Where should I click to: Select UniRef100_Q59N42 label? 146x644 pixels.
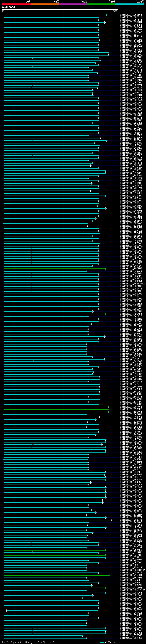click(131, 407)
